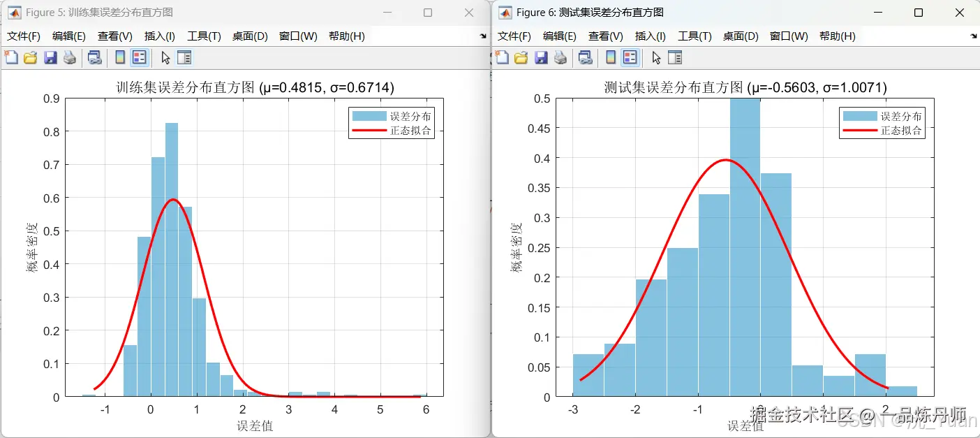The height and width of the screenshot is (438, 980).
Task: Open 窗口(W) menu in Figure 5
Action: pyautogui.click(x=298, y=36)
